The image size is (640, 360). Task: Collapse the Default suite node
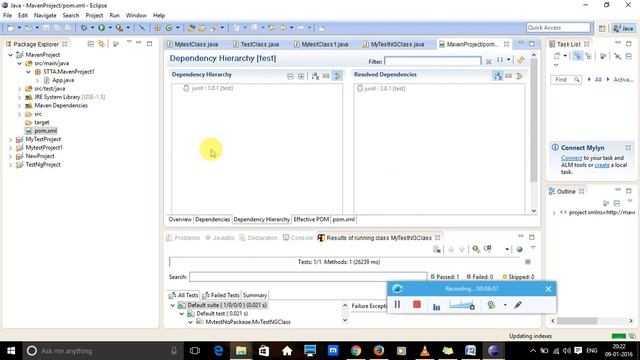(x=172, y=305)
